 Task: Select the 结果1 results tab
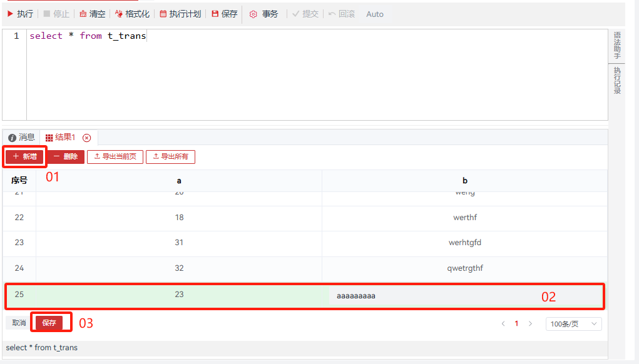click(61, 138)
